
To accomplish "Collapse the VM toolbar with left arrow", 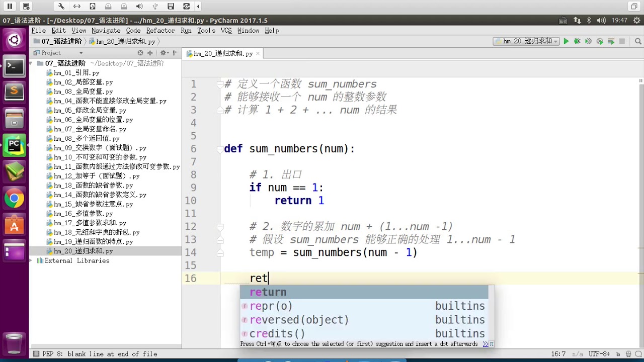I will (x=198, y=7).
